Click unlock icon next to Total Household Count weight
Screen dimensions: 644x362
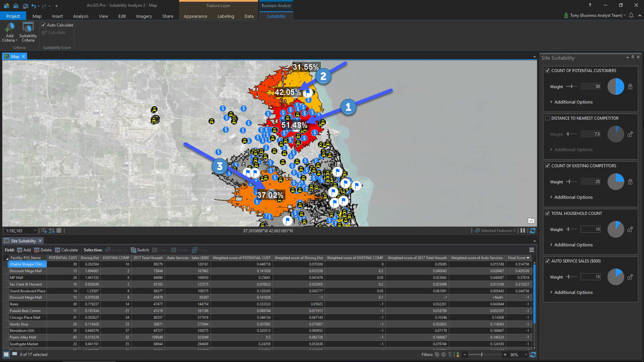click(x=630, y=230)
